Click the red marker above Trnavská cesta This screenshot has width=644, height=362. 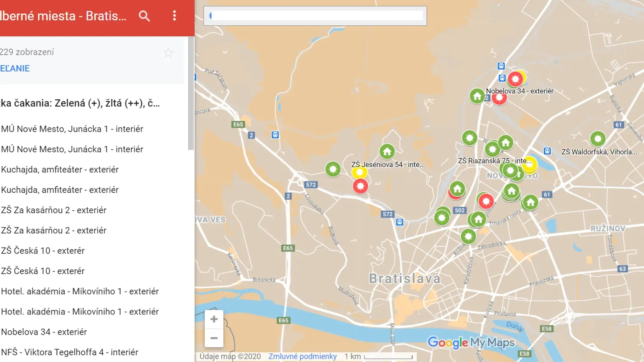click(486, 201)
